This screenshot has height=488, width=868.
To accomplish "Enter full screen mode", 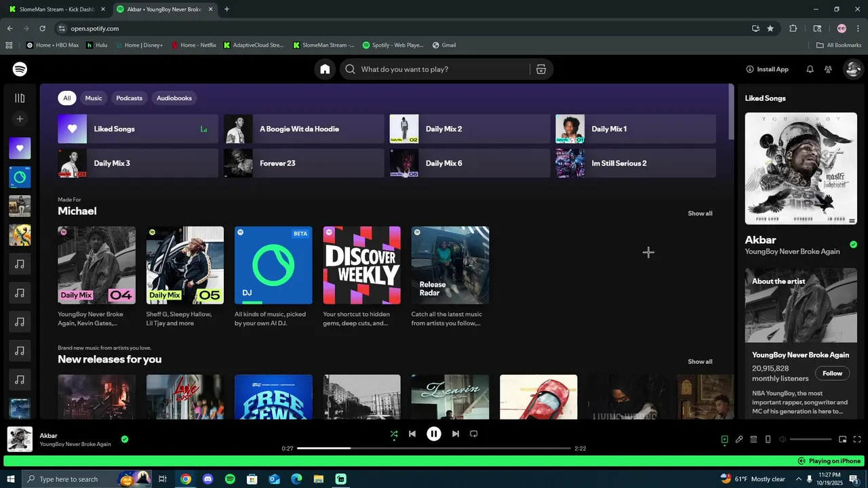I will [x=857, y=439].
